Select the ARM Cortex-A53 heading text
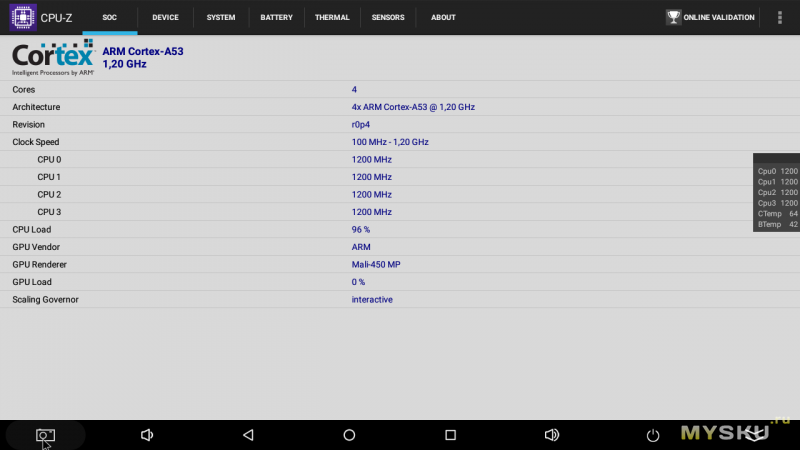Screen dimensions: 800x450 point(143,52)
